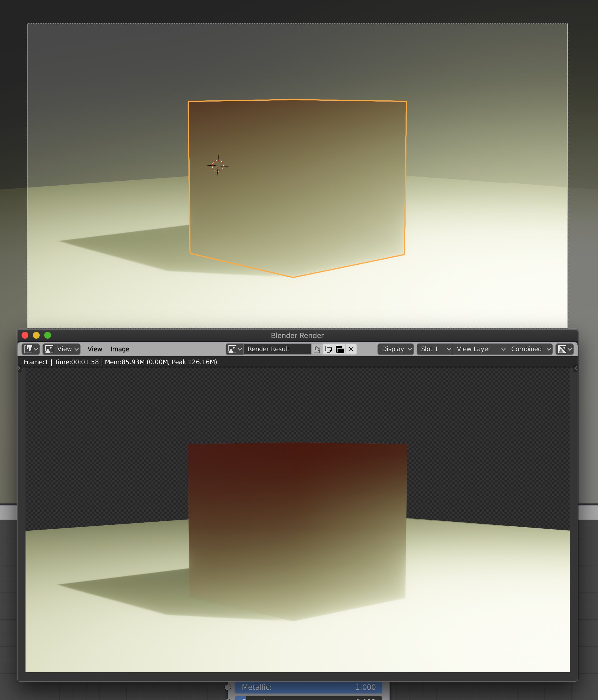The width and height of the screenshot is (598, 700).
Task: Click the Render Result image name field
Action: click(x=277, y=349)
